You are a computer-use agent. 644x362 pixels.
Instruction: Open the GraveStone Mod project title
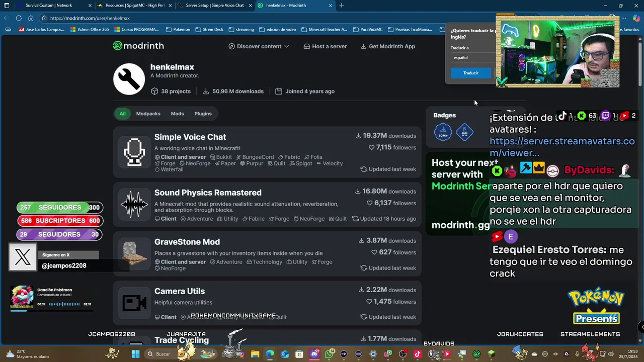point(187,242)
